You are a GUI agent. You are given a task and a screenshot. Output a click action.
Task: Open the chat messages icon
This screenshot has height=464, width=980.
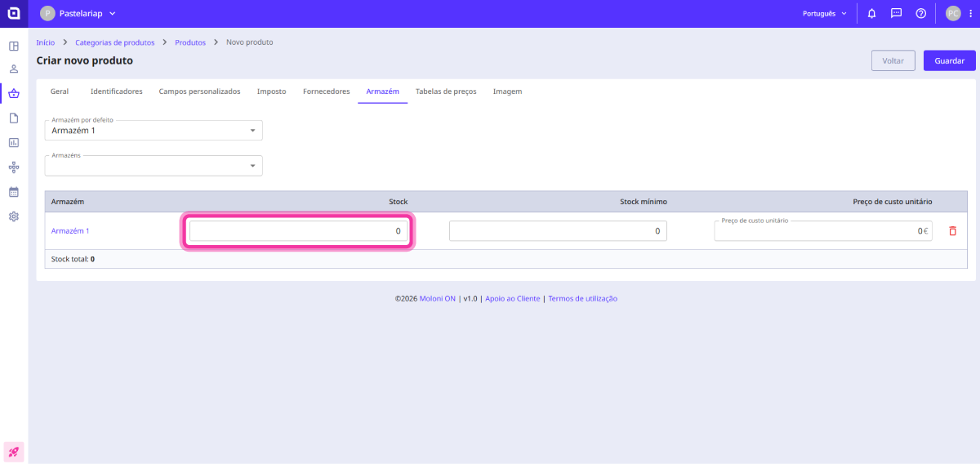(x=896, y=14)
